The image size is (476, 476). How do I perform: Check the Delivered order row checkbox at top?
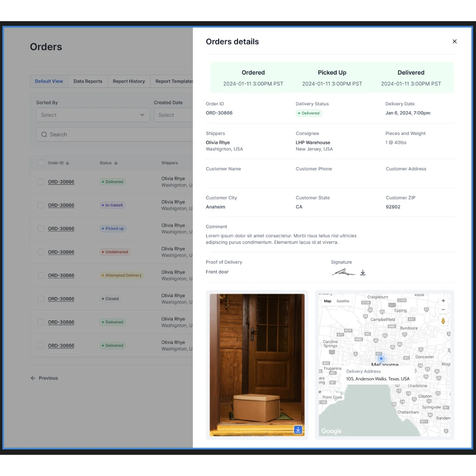point(41,182)
